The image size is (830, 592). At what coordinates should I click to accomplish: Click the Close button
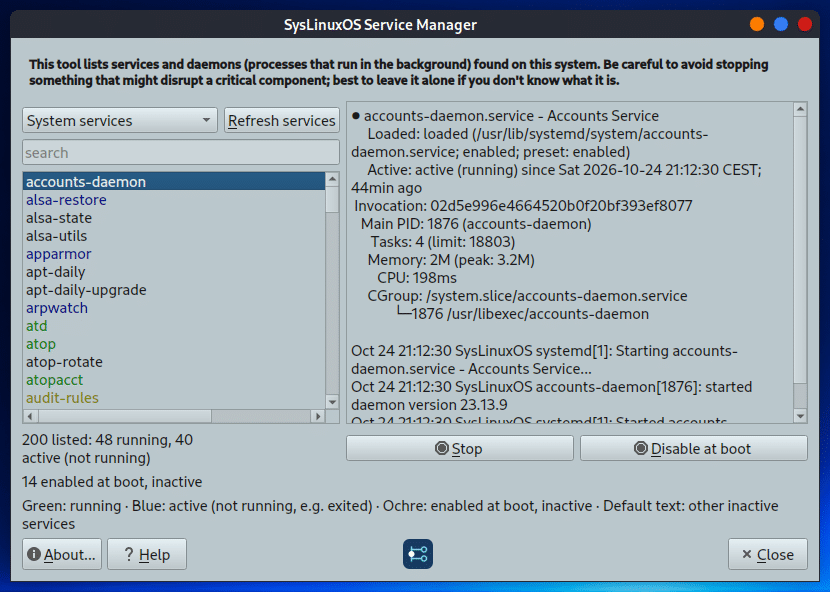pos(768,554)
